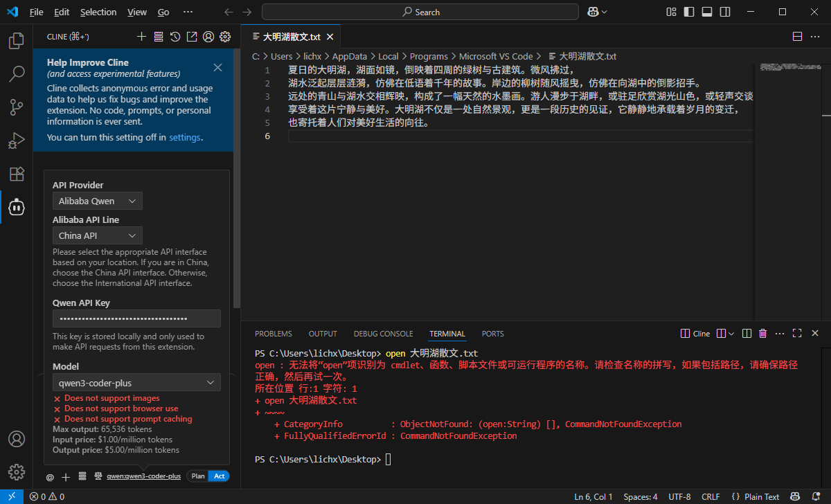Maximize the terminal panel size
The width and height of the screenshot is (831, 504).
tap(797, 334)
